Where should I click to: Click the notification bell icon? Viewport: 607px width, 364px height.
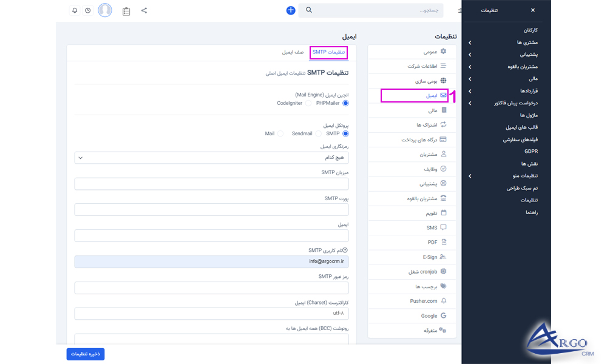pyautogui.click(x=74, y=10)
